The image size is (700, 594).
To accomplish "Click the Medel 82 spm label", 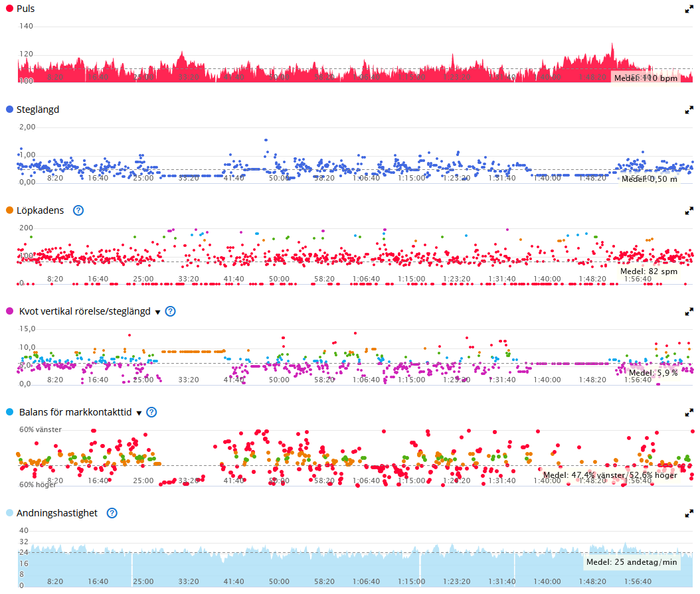I will tap(649, 271).
